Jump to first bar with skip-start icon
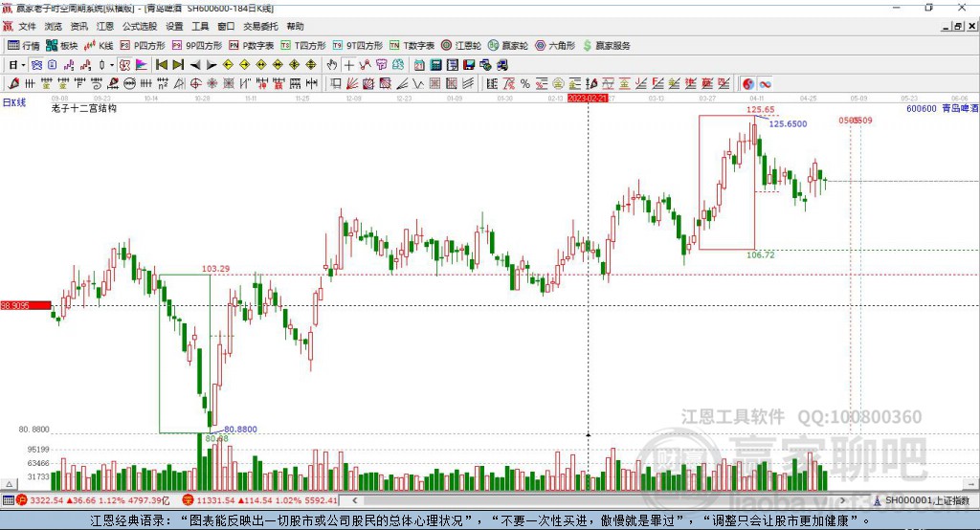This screenshot has height=530, width=980. point(161,65)
